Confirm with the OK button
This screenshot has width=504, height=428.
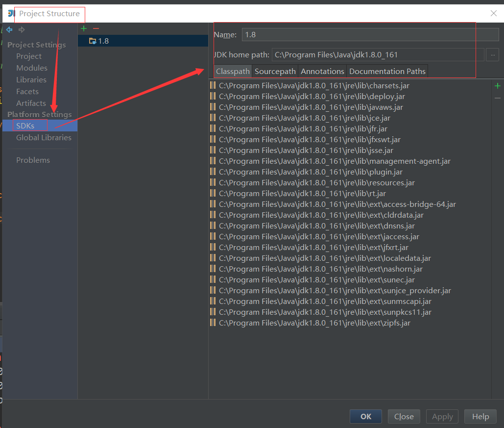click(x=366, y=416)
